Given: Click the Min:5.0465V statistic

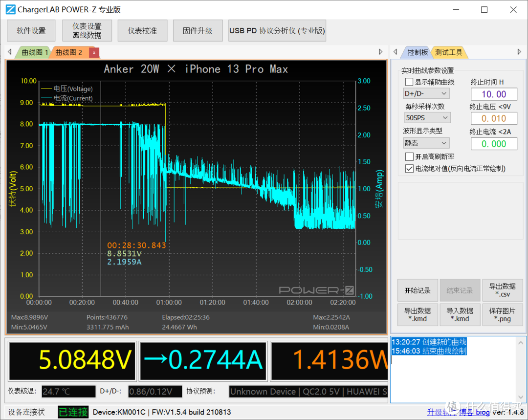Looking at the screenshot, I should coord(29,327).
